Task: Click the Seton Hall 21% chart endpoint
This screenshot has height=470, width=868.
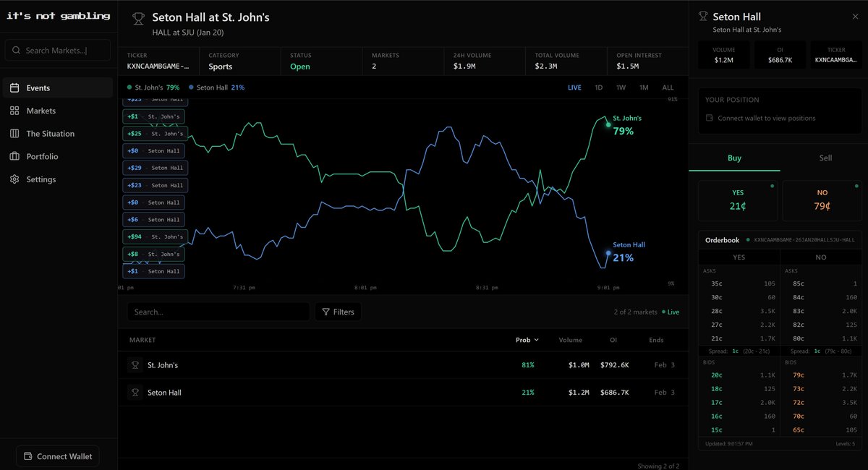Action: [x=608, y=253]
